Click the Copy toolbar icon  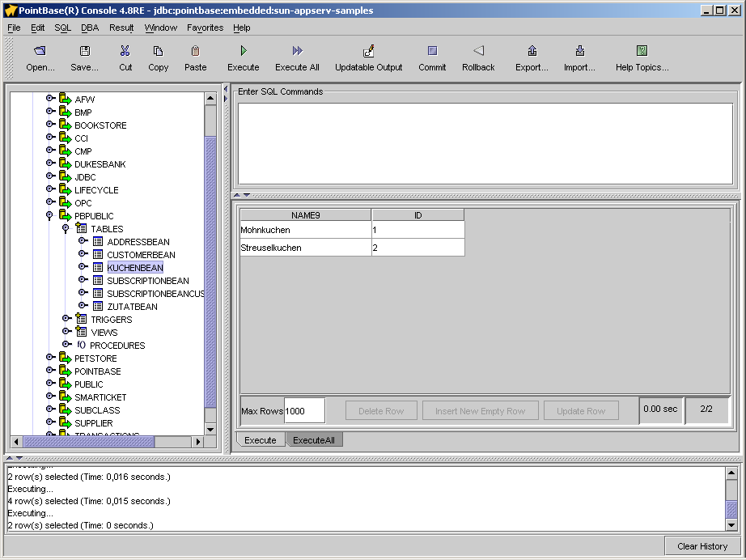158,50
